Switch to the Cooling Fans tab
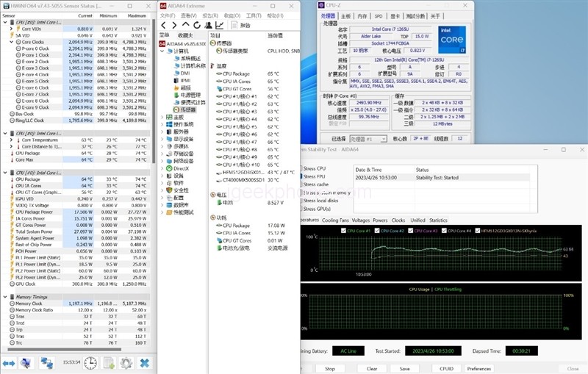588x374 pixels. [335, 220]
